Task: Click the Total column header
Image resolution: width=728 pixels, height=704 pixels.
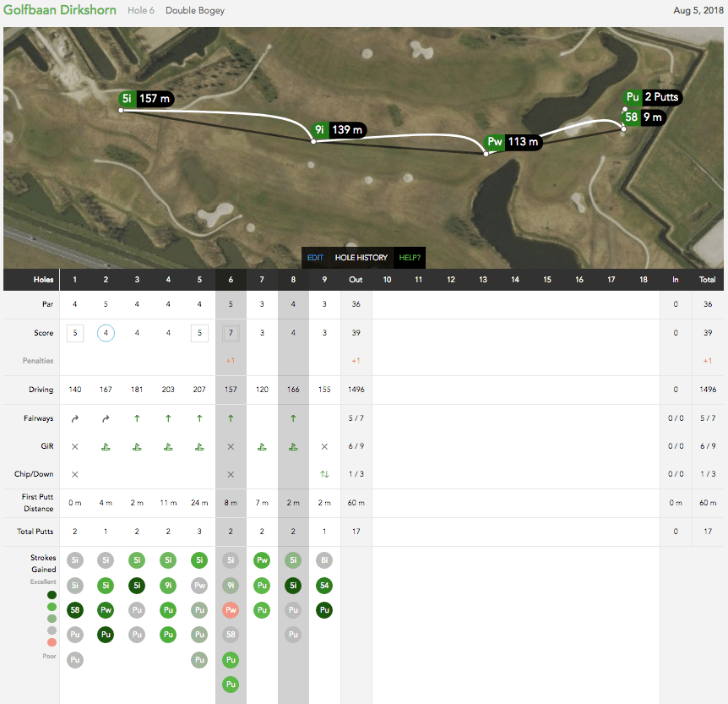Action: [707, 280]
